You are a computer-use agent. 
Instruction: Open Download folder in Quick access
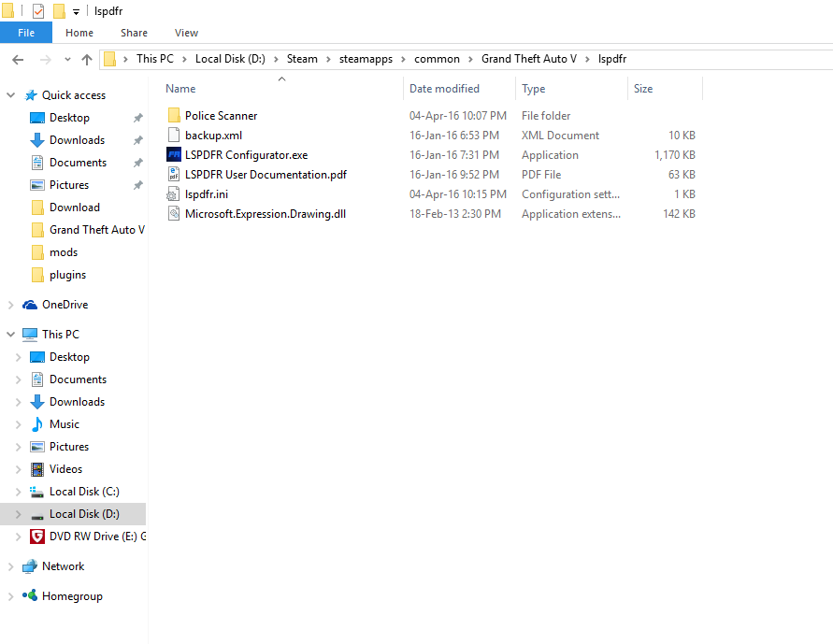75,208
